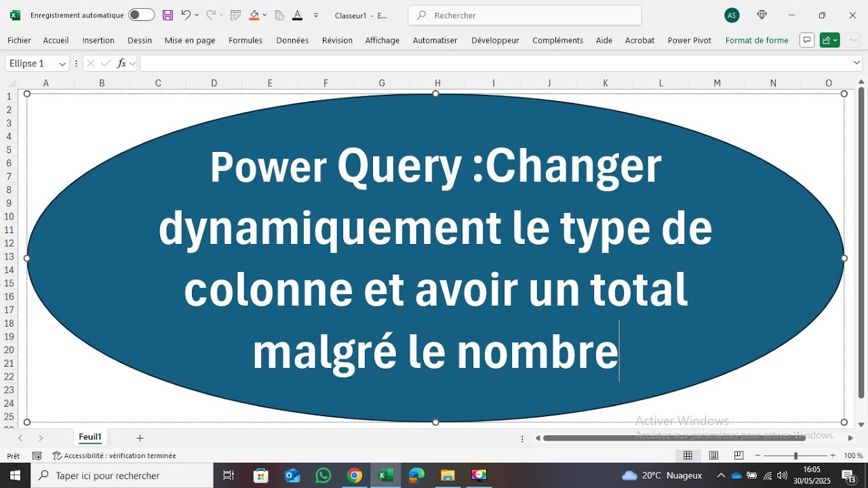Click the vertical scrollbar thumb
The height and width of the screenshot is (488, 868).
(861, 243)
